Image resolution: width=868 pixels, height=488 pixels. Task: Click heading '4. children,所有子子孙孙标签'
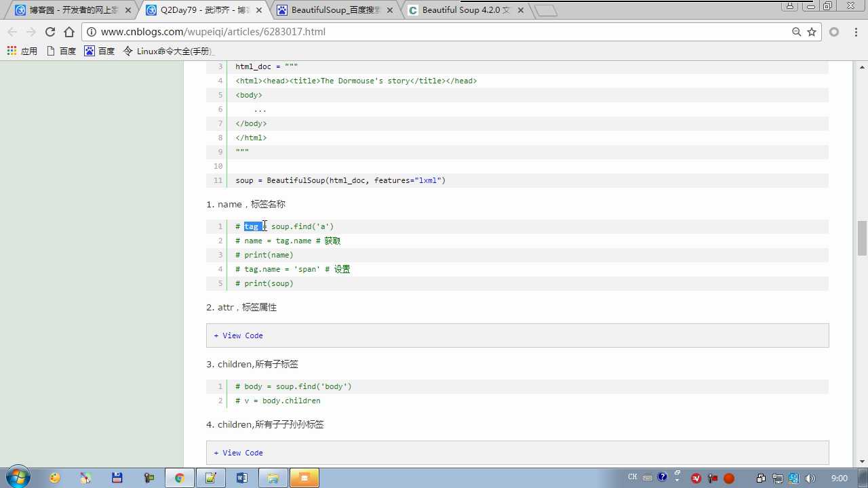(265, 424)
